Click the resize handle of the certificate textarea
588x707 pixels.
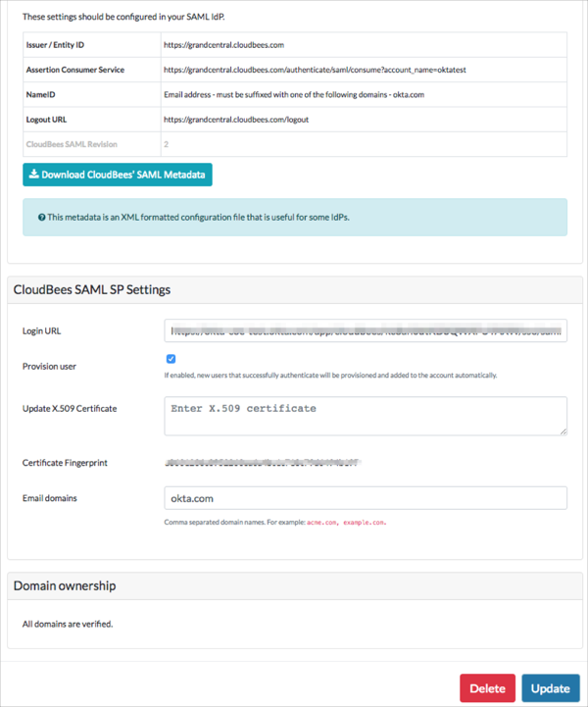pos(563,429)
